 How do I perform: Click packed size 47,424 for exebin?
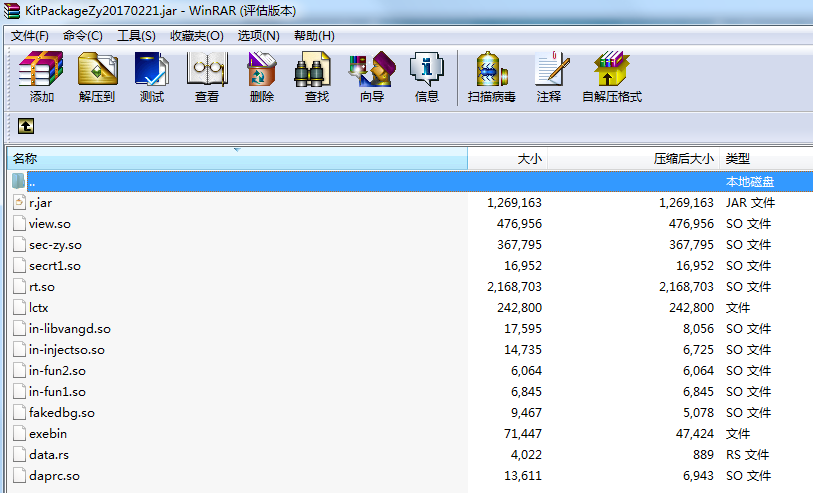pos(695,433)
